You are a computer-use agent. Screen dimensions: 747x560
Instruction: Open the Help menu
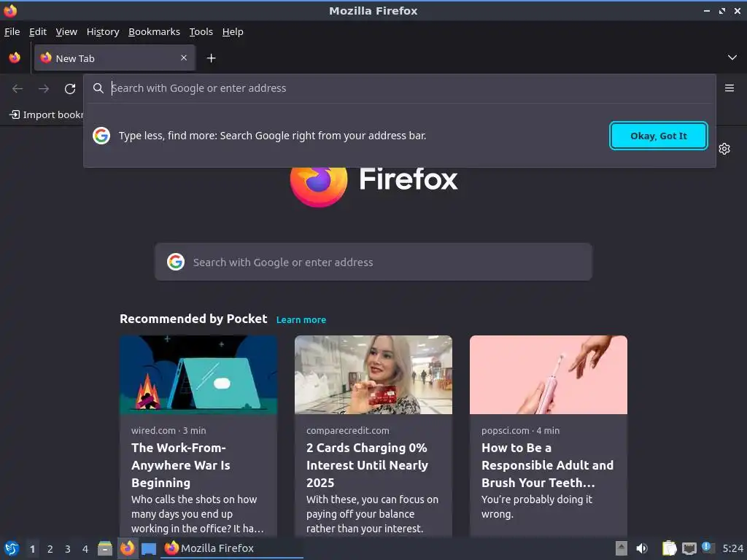point(233,32)
